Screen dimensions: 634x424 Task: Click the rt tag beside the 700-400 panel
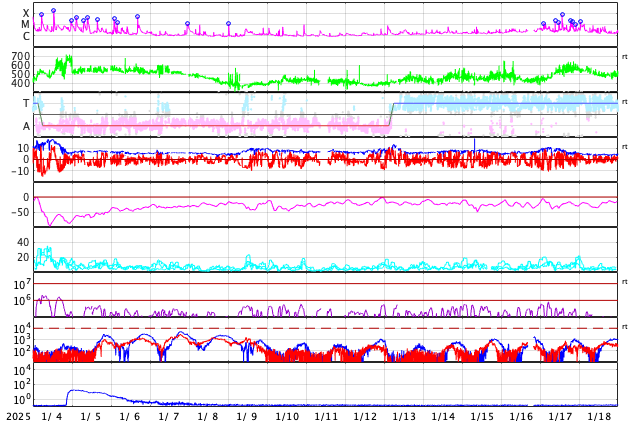[x=624, y=57]
